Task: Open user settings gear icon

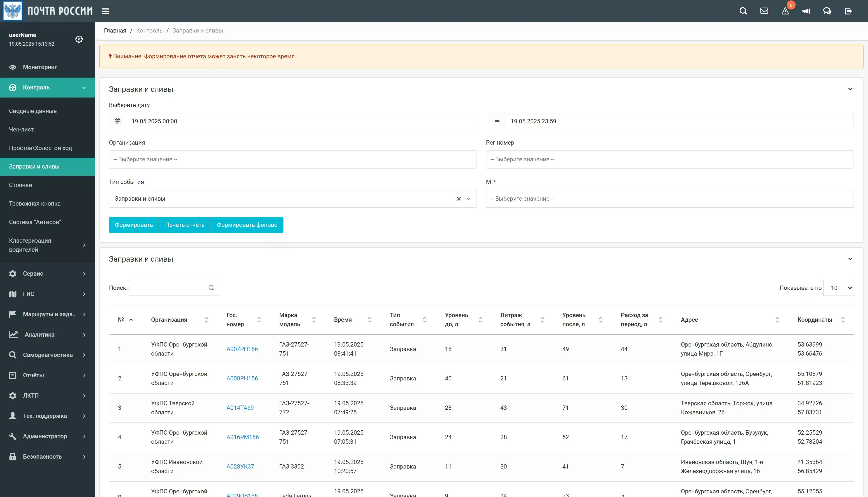Action: click(79, 39)
